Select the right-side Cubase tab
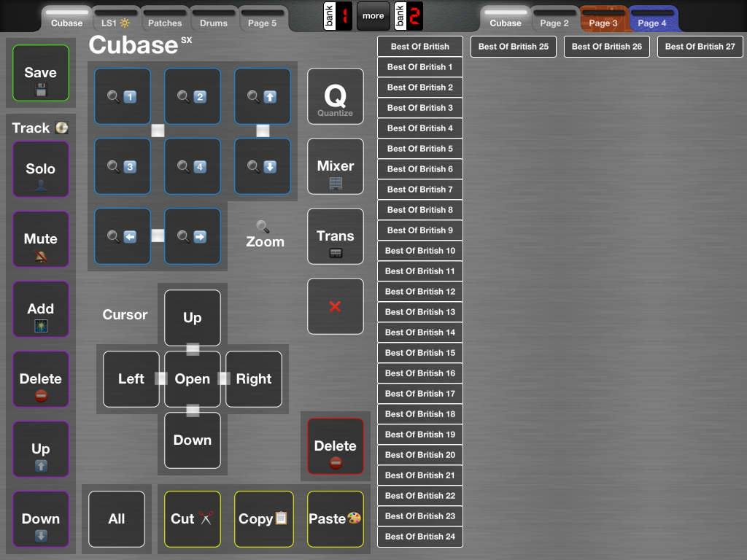This screenshot has height=560, width=747. coord(506,19)
